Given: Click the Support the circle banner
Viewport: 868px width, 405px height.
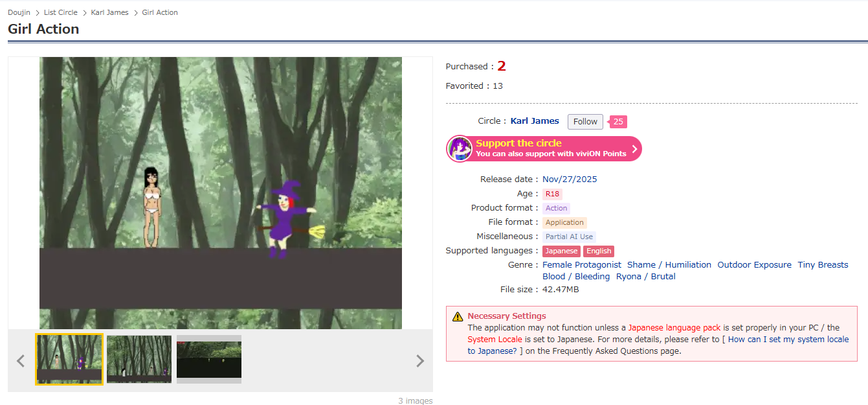Looking at the screenshot, I should [x=544, y=148].
